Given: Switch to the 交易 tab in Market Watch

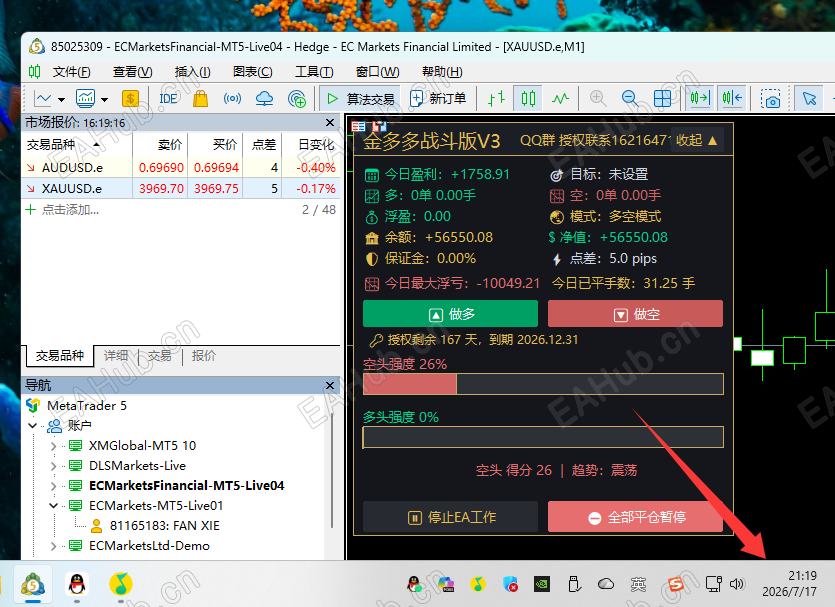Looking at the screenshot, I should click(160, 356).
